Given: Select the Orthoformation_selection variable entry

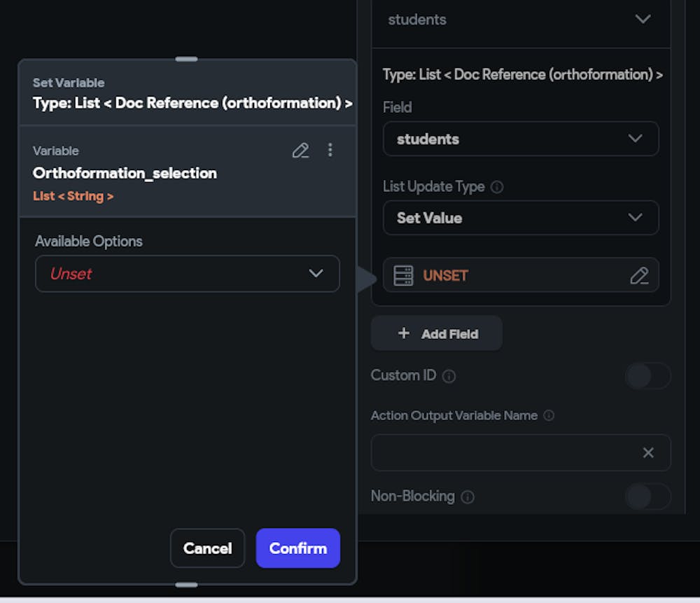Looking at the screenshot, I should pyautogui.click(x=125, y=173).
